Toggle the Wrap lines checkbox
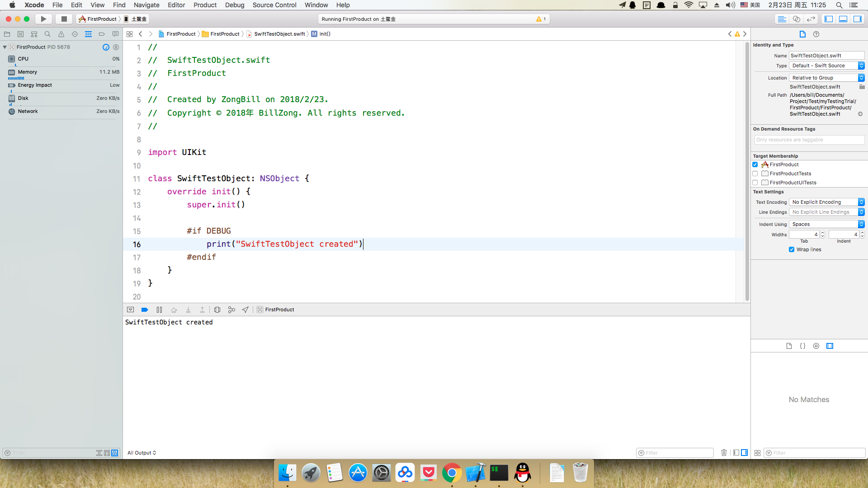 [x=792, y=249]
